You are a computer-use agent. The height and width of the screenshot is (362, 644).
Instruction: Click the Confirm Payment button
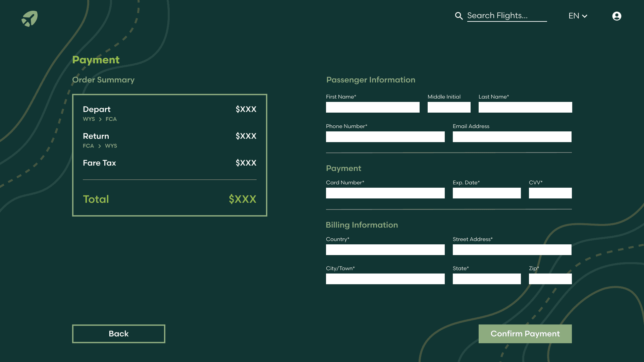pyautogui.click(x=525, y=334)
